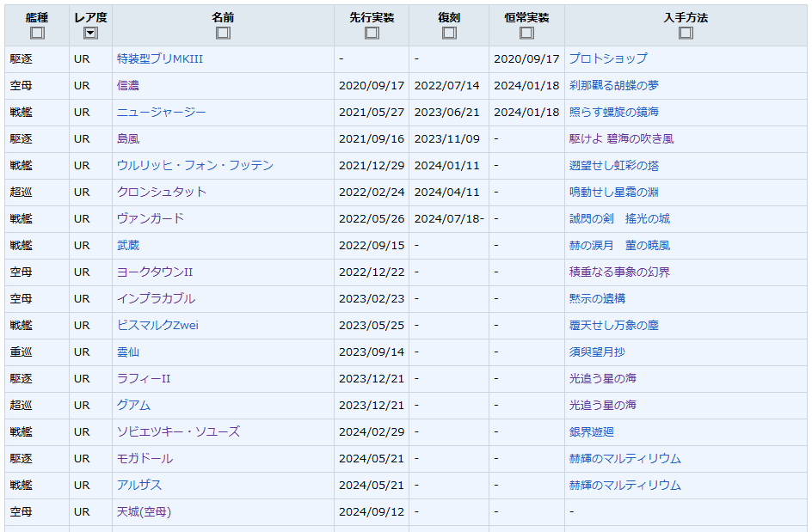Image resolution: width=812 pixels, height=532 pixels.
Task: Toggle the box under 復刻 header
Action: pyautogui.click(x=449, y=34)
